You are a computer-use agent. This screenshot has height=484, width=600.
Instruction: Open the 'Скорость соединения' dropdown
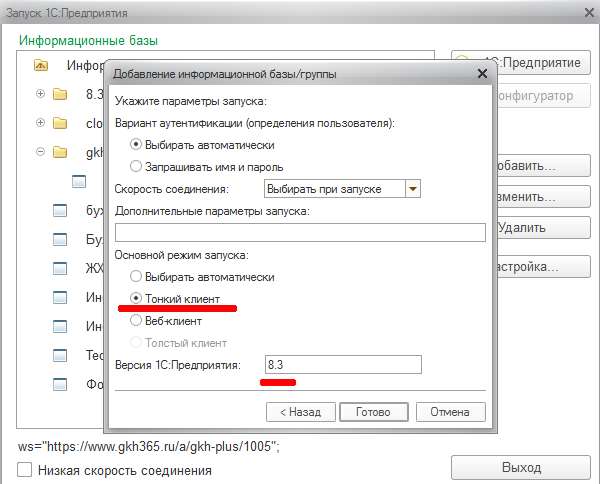click(x=413, y=189)
